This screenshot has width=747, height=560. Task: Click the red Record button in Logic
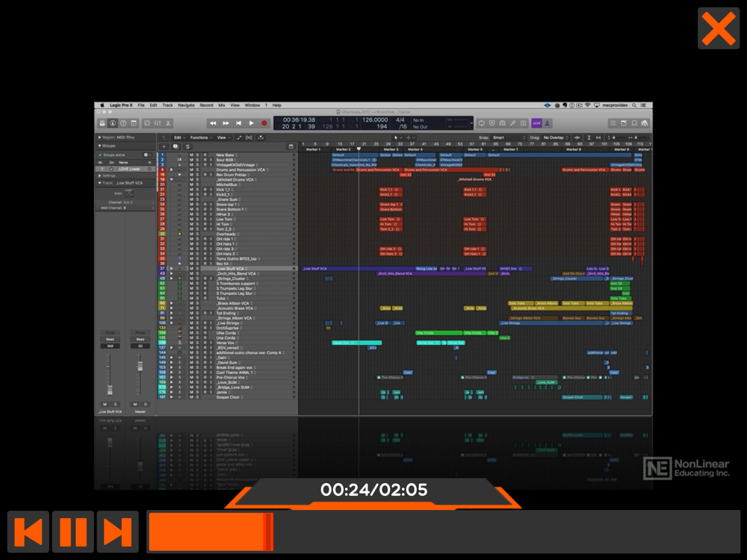[x=264, y=123]
